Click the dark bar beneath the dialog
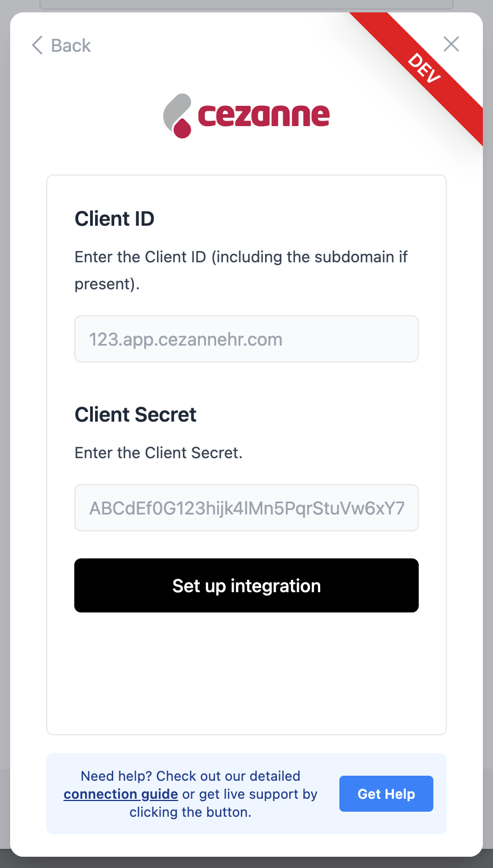The height and width of the screenshot is (868, 493). pyautogui.click(x=246, y=862)
